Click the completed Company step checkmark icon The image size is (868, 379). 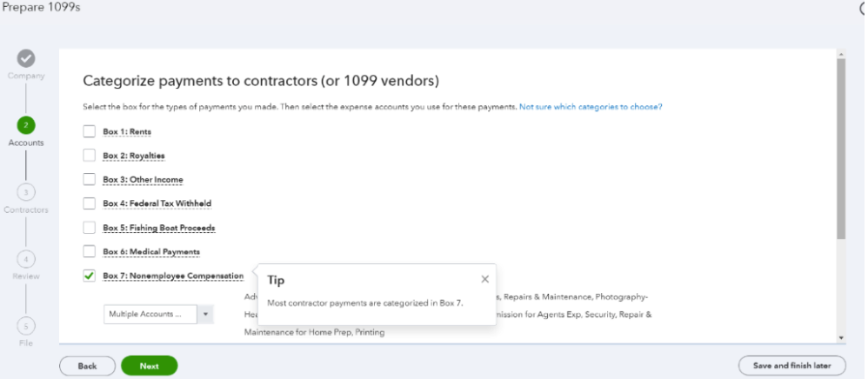click(26, 58)
